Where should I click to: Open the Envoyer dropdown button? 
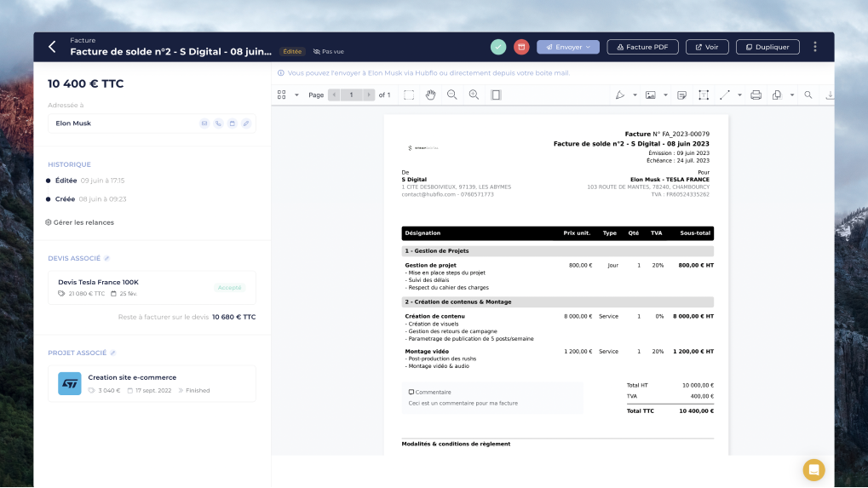click(x=568, y=47)
